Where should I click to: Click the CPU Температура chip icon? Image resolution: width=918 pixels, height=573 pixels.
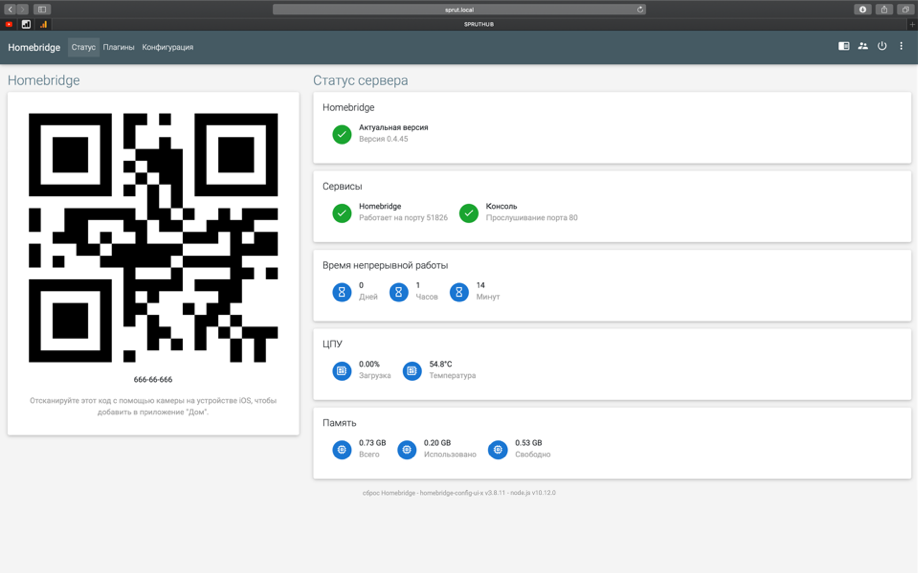tap(412, 370)
